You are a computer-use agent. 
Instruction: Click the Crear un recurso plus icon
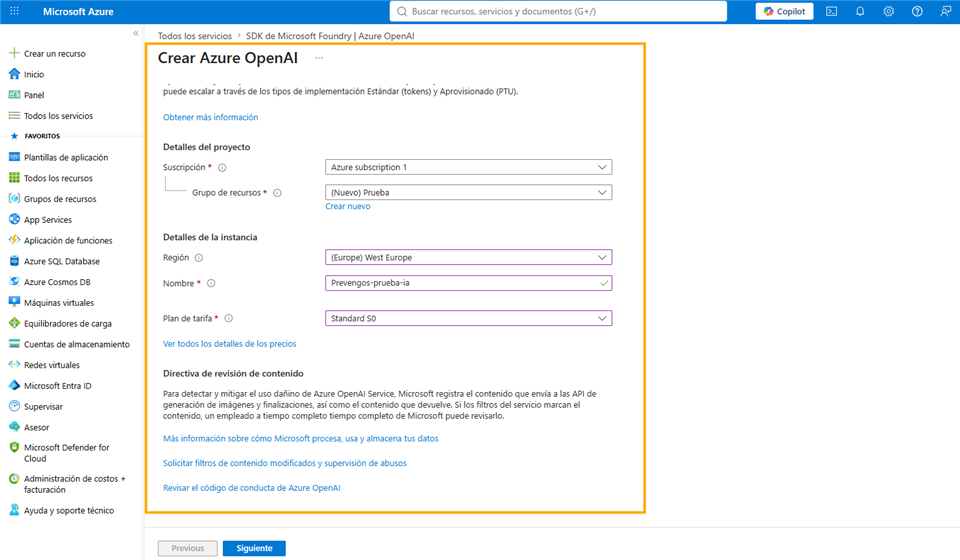[x=14, y=53]
